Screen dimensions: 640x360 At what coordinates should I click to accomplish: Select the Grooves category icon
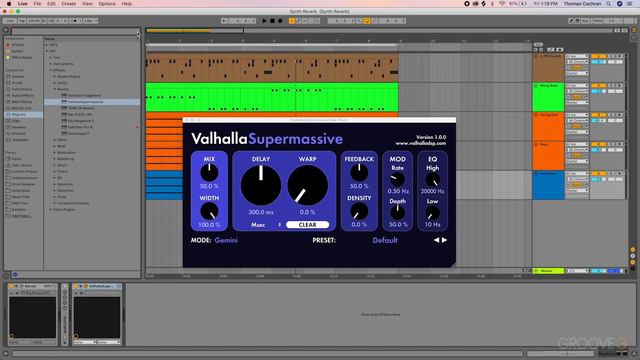[x=8, y=133]
